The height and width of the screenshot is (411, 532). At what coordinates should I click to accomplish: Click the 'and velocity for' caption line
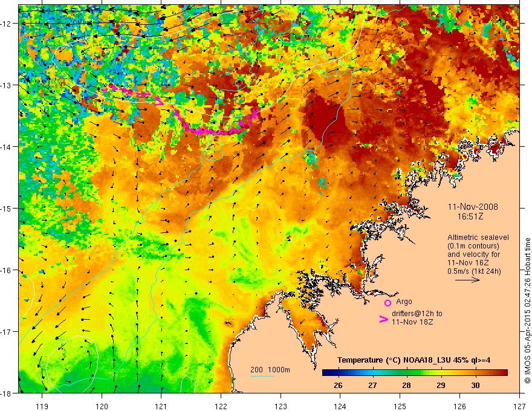point(473,254)
